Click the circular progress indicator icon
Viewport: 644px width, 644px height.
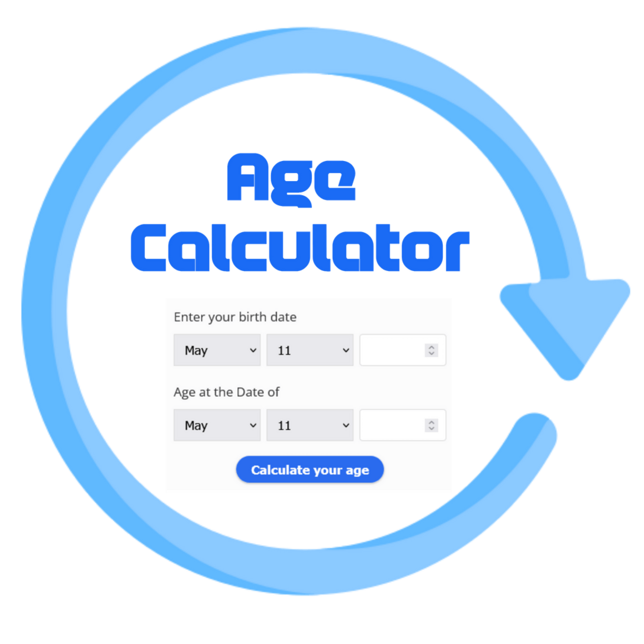321,321
